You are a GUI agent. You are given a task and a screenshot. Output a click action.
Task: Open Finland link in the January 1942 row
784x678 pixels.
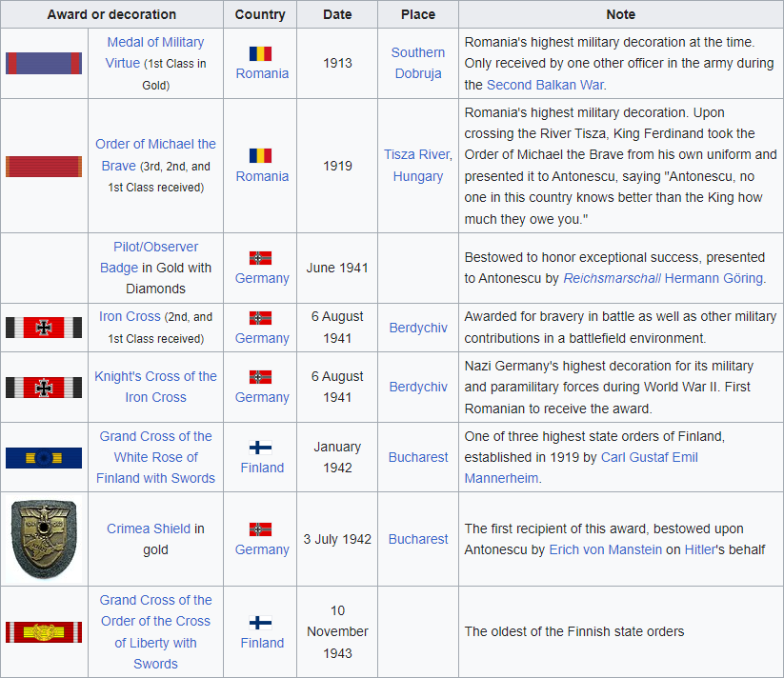(x=262, y=468)
